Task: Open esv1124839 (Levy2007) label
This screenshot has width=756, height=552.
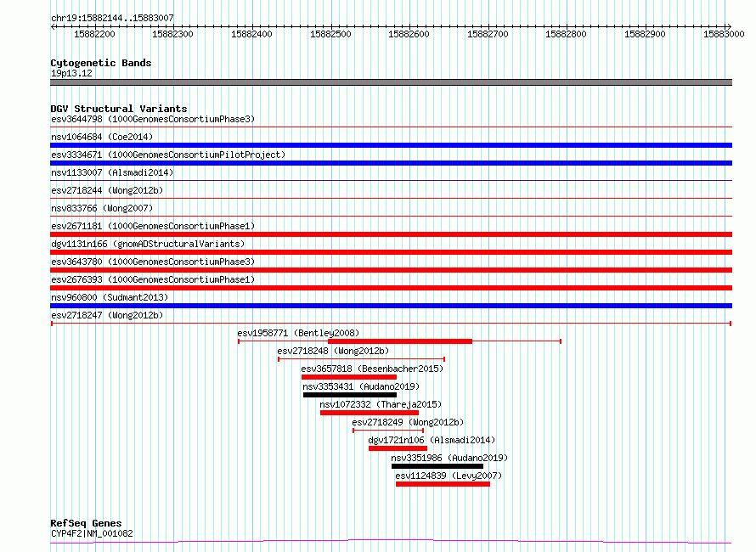Action: click(449, 476)
